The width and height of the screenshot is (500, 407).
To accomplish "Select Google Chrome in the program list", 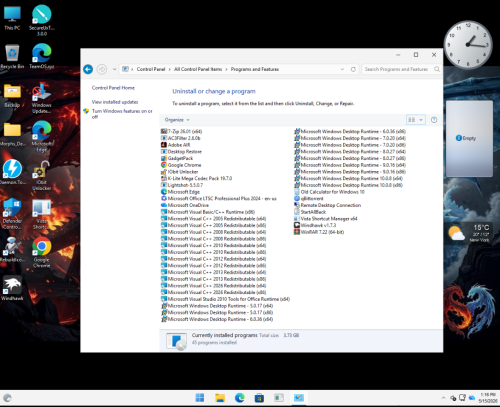I will tap(181, 165).
